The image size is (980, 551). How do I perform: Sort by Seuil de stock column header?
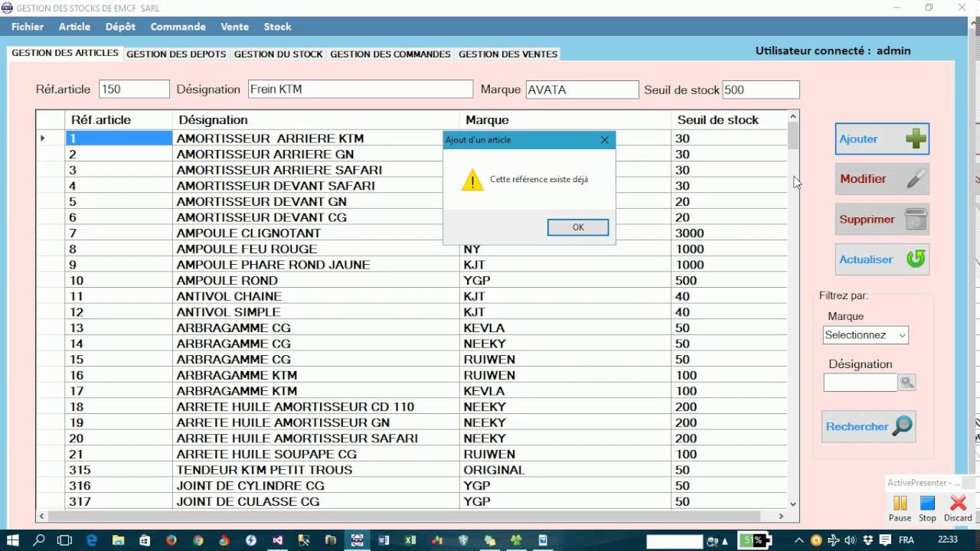729,120
